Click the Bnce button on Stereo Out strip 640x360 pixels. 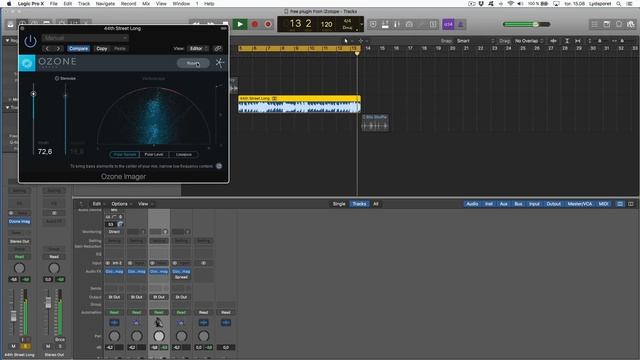(x=60, y=339)
